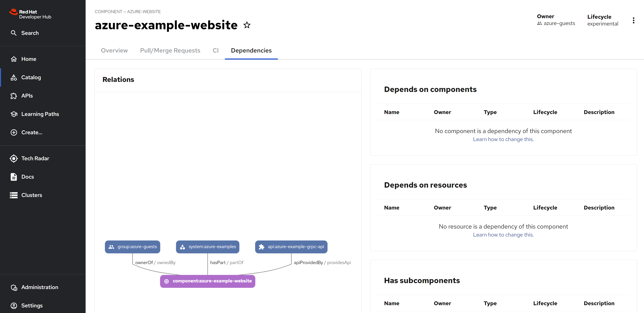Image resolution: width=644 pixels, height=313 pixels.
Task: Click 'Learn how to change this' under resources
Action: (503, 235)
